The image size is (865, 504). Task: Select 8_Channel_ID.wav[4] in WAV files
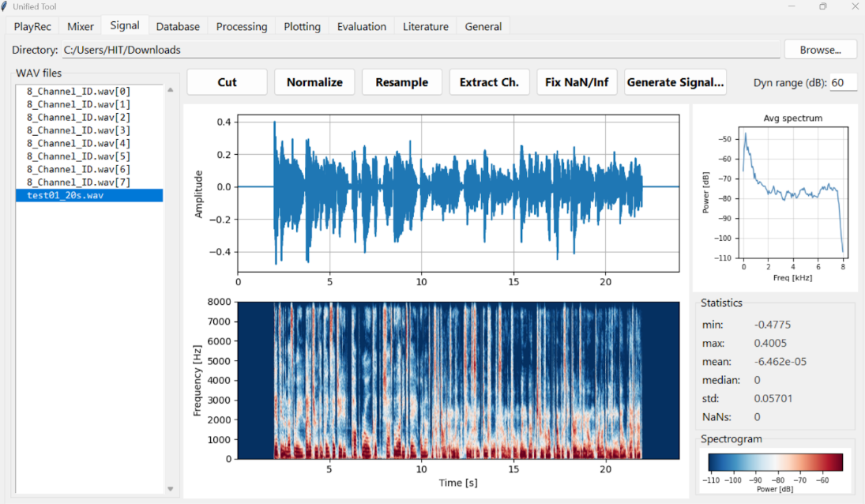tap(89, 143)
